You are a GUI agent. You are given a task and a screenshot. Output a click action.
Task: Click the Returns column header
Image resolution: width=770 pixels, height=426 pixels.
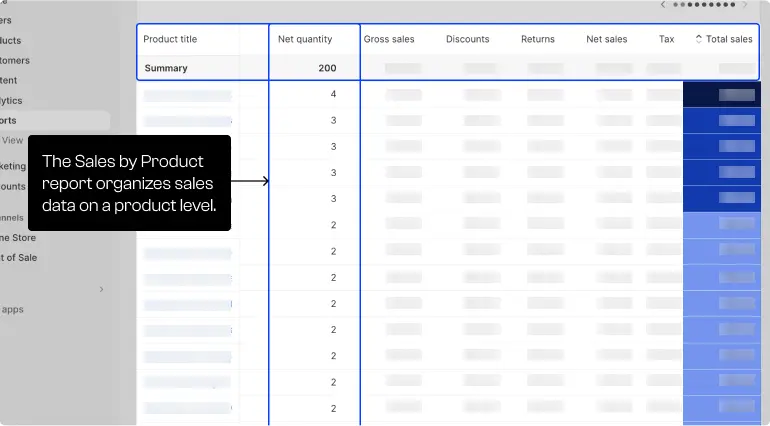point(538,39)
